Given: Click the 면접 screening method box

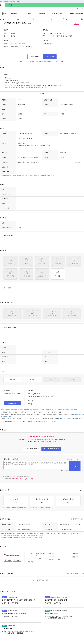Looking at the screenshot, I should point(32,380).
